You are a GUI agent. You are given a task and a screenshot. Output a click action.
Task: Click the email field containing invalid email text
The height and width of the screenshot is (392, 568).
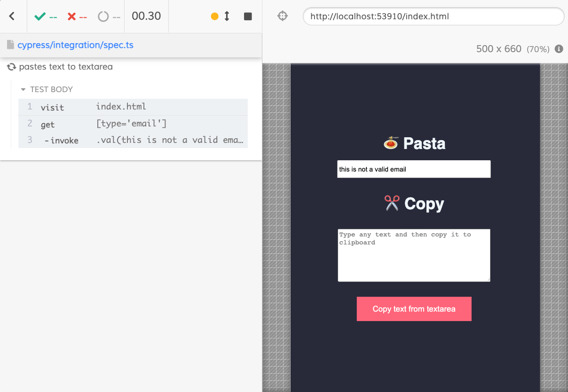click(414, 169)
